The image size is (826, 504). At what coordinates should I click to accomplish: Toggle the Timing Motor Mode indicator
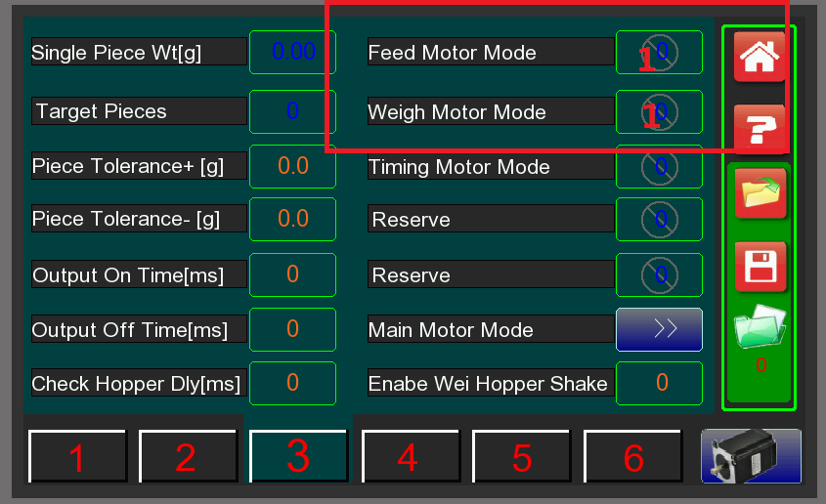tap(659, 167)
